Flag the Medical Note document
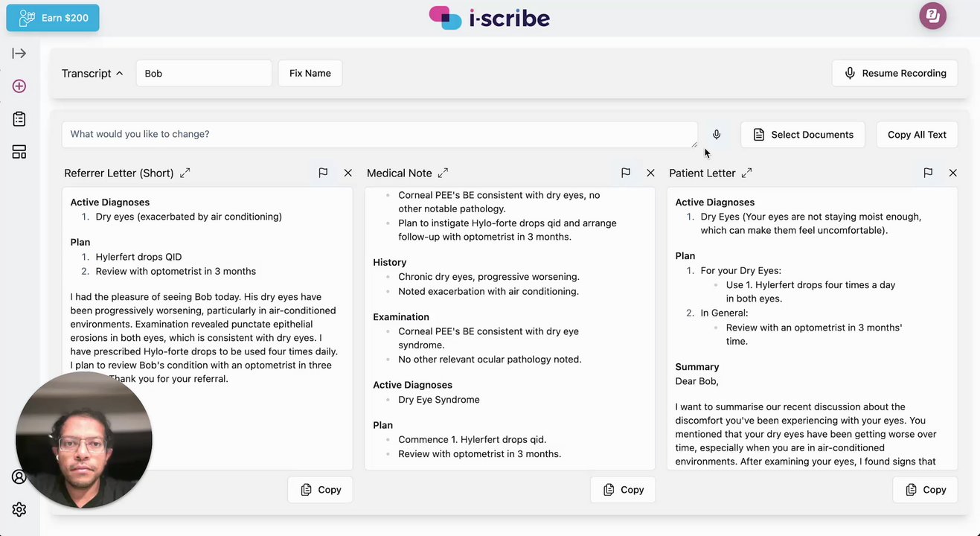The image size is (980, 536). [x=626, y=173]
